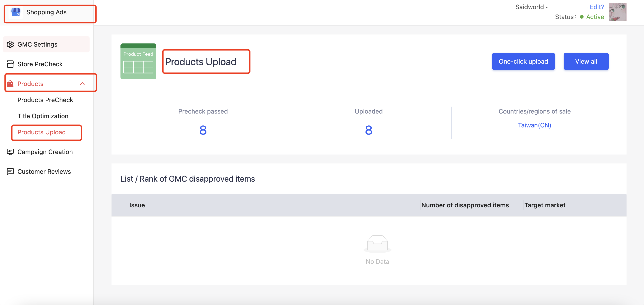Click the No Data text
Screen dimensions: 644x305
coord(377,262)
